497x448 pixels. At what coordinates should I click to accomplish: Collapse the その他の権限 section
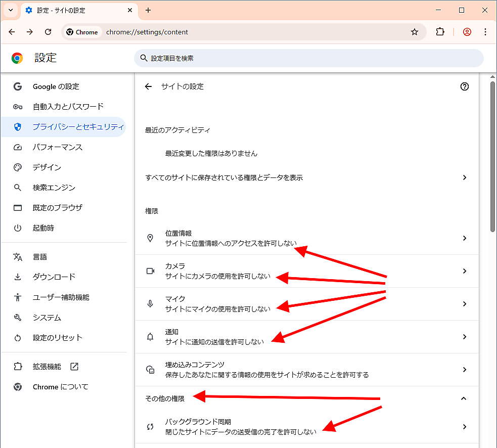pyautogui.click(x=464, y=398)
